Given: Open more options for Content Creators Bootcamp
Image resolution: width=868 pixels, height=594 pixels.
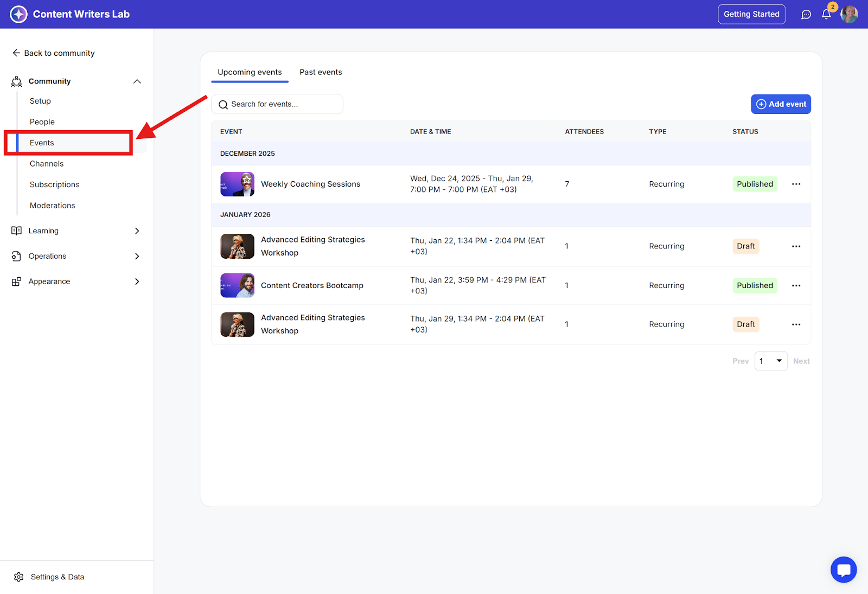Looking at the screenshot, I should click(x=796, y=285).
